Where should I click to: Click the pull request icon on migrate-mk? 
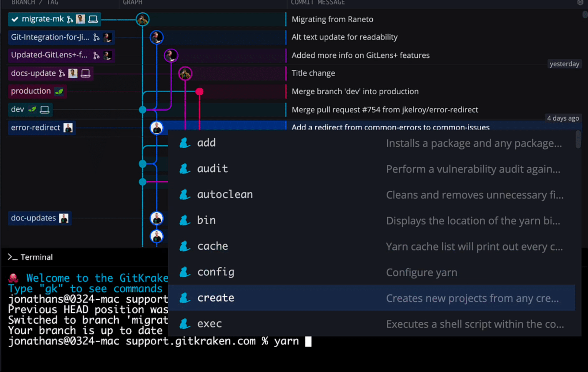tap(70, 19)
